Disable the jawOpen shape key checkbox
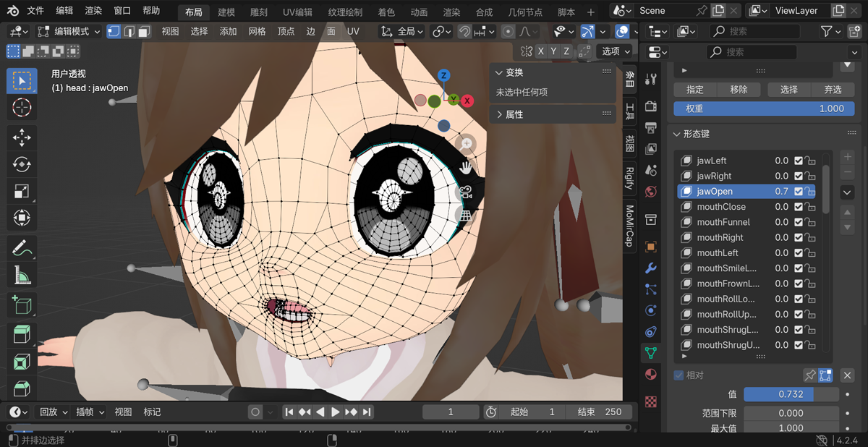The image size is (868, 447). click(799, 192)
